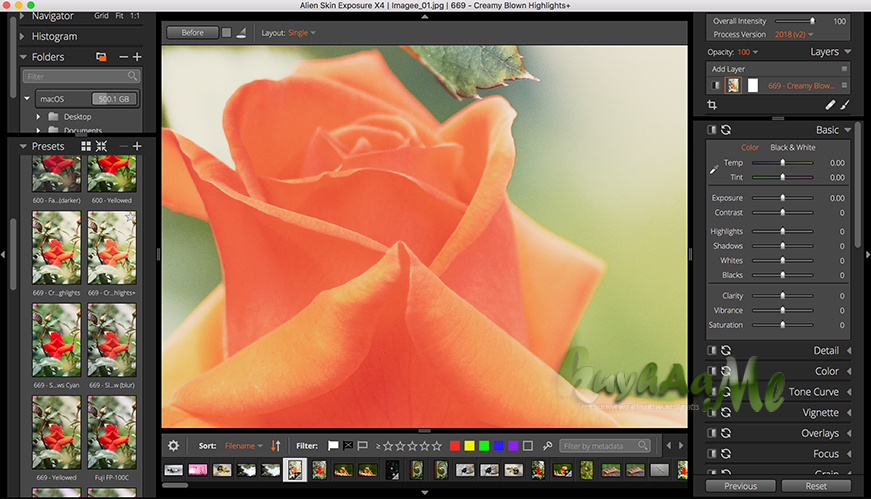Filter by picked white flag
Viewport: 871px width, 499px height.
(x=333, y=446)
